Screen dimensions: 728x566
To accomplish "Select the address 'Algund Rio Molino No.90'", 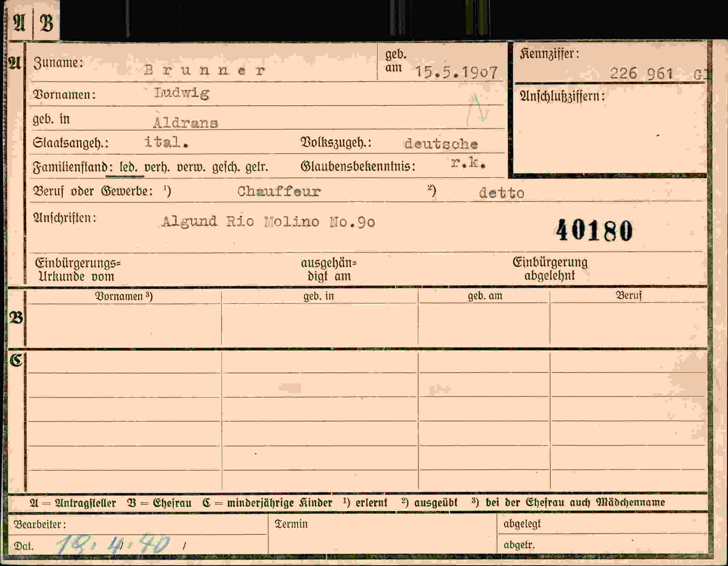I will click(x=269, y=222).
